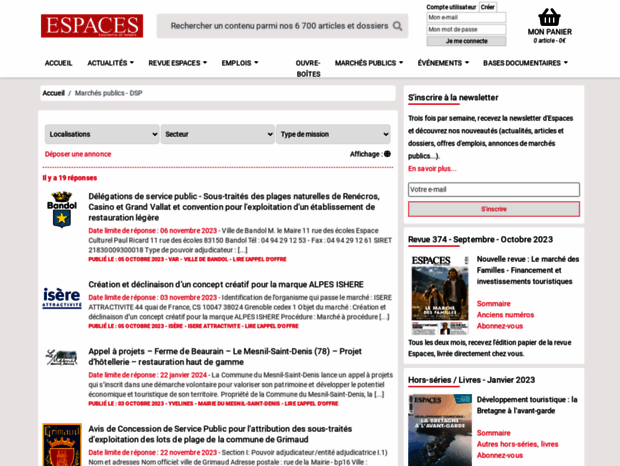Open the Bretagne hors-série cover image
The height and width of the screenshot is (466, 620).
click(x=440, y=430)
